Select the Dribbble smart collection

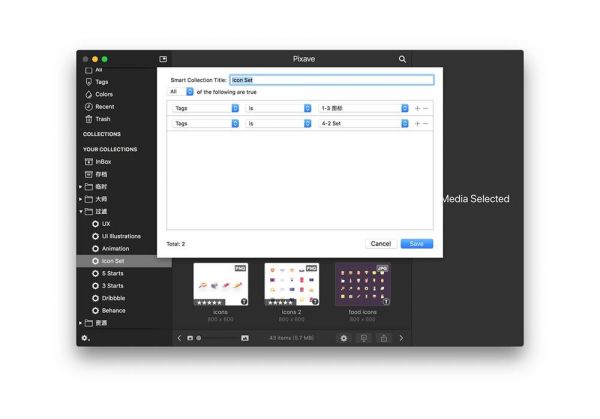point(113,298)
